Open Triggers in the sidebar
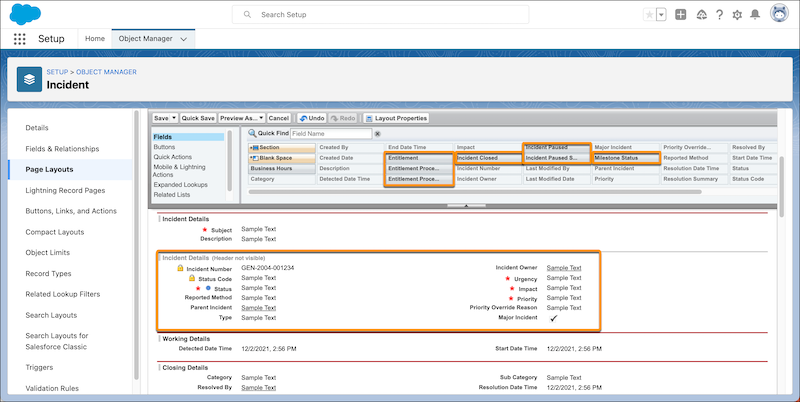The image size is (800, 402). pos(39,367)
